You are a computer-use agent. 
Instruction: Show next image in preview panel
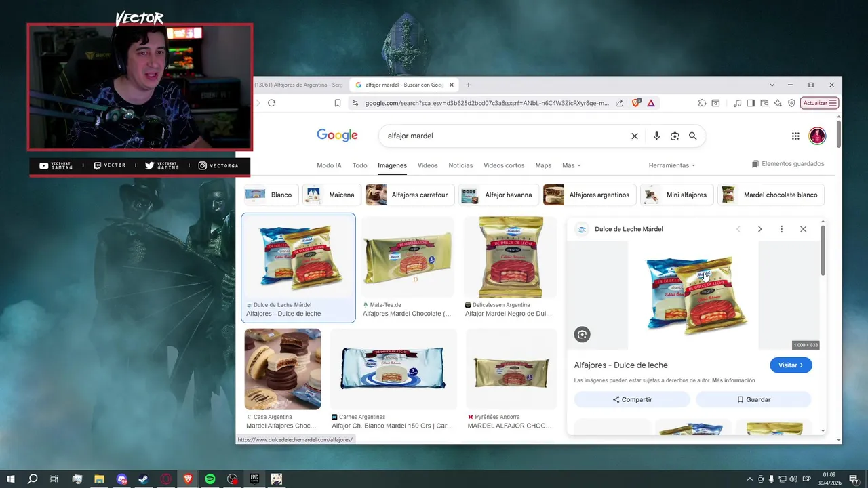pos(759,229)
